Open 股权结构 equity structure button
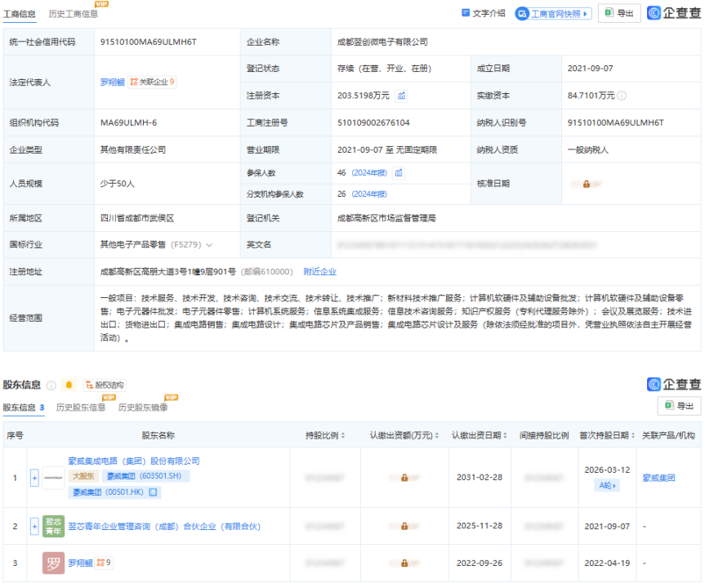 105,385
